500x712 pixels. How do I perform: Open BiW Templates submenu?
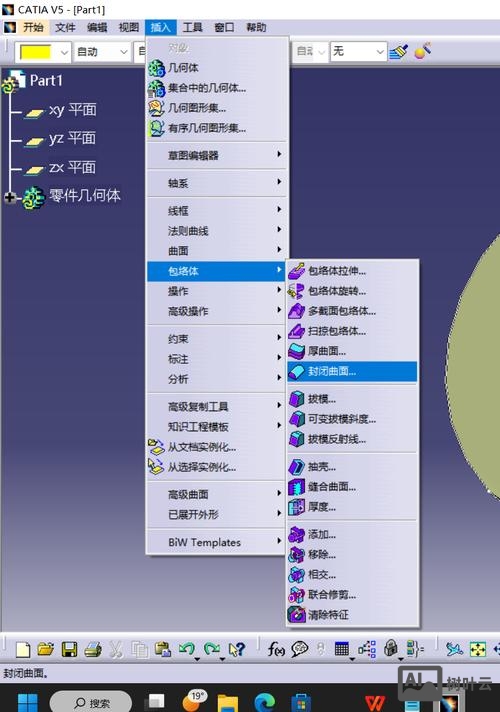(x=217, y=542)
